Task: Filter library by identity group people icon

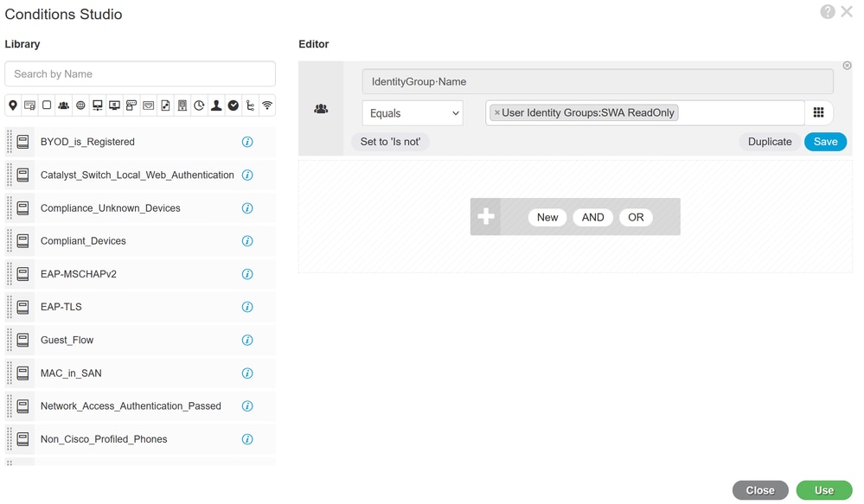Action: click(63, 105)
